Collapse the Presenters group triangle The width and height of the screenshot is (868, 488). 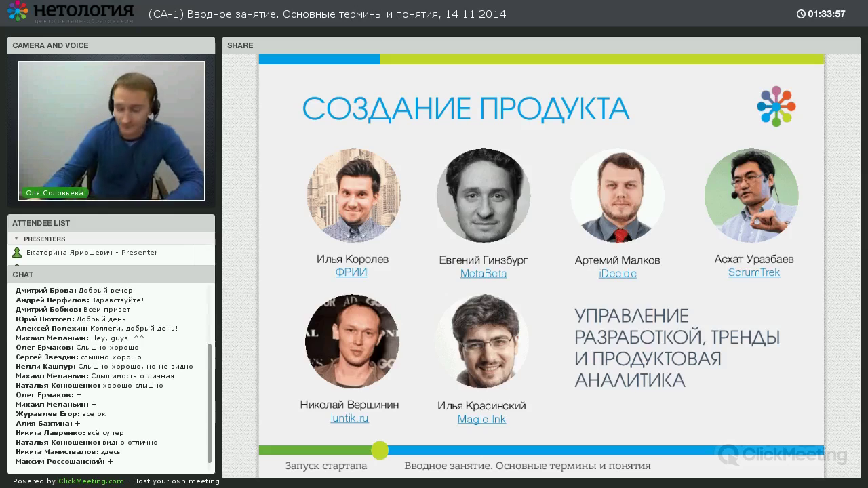(x=16, y=239)
